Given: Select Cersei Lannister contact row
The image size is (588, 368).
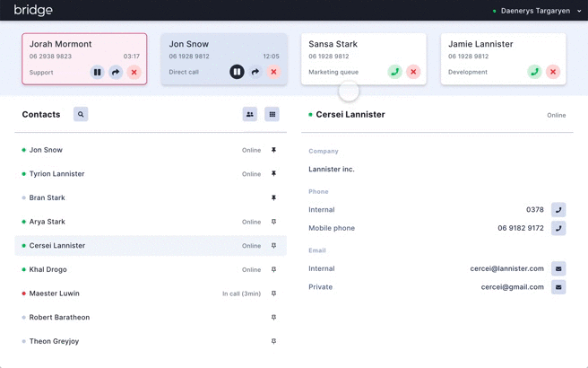Looking at the screenshot, I should point(151,246).
